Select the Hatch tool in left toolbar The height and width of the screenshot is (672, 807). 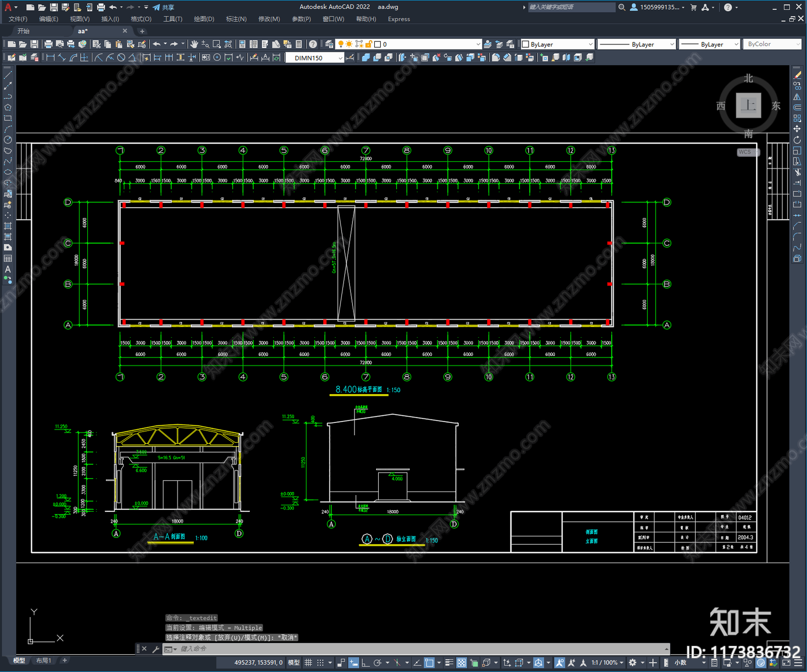coord(8,226)
